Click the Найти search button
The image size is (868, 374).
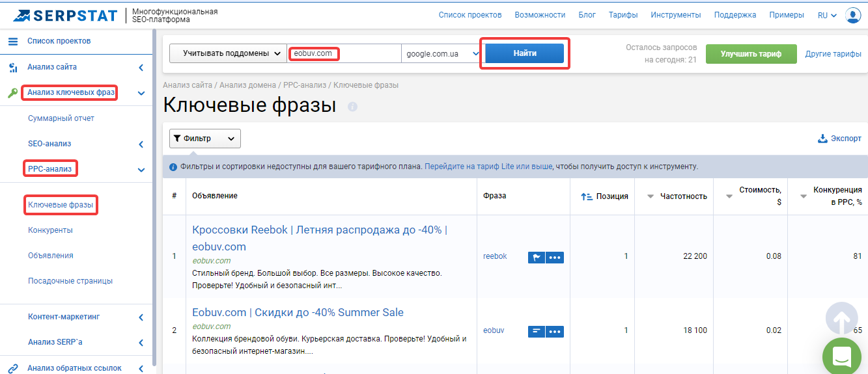click(525, 53)
